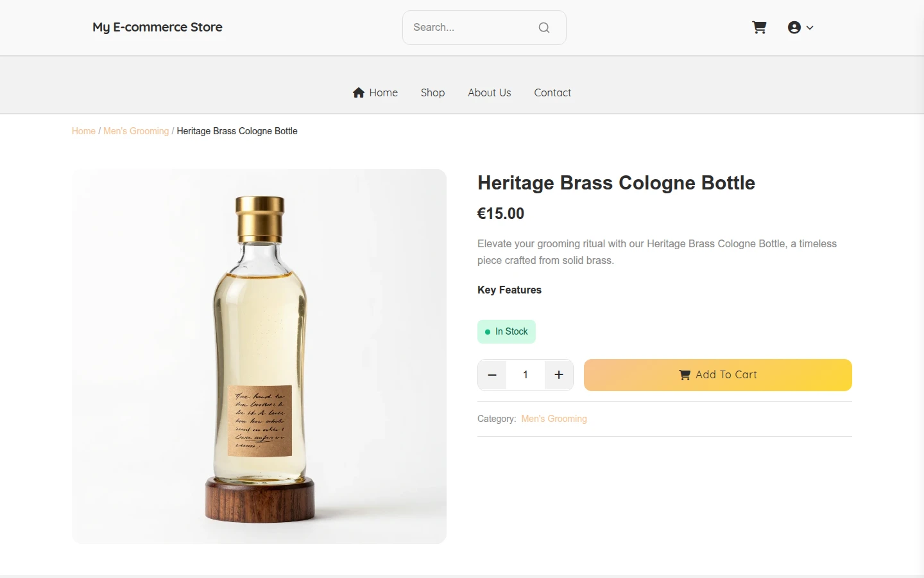Go to the About Us page
924x578 pixels.
[490, 92]
